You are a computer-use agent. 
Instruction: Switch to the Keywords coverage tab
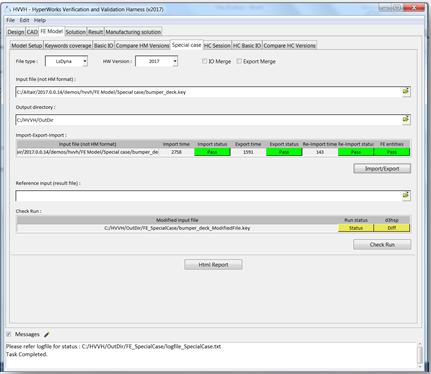[68, 45]
